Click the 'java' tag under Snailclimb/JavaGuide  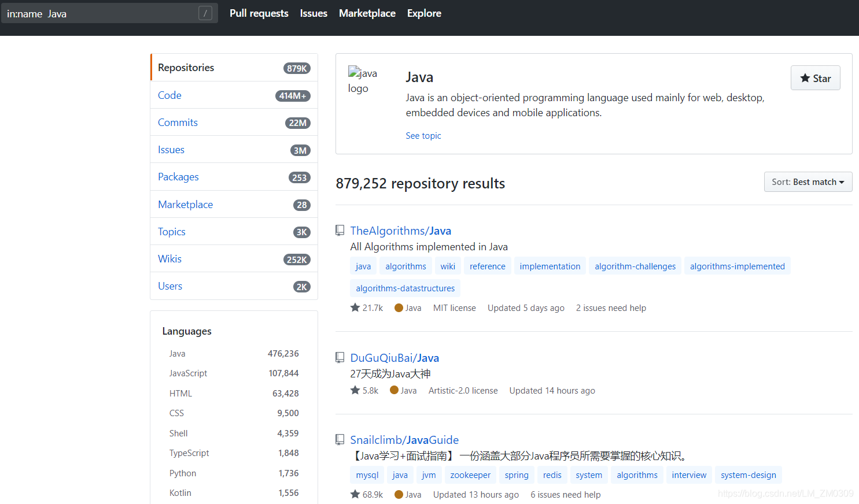[x=400, y=475]
